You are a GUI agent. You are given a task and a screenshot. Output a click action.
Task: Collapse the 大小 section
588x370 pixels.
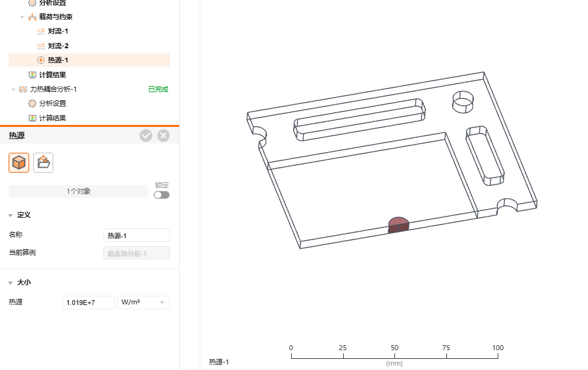coord(11,283)
